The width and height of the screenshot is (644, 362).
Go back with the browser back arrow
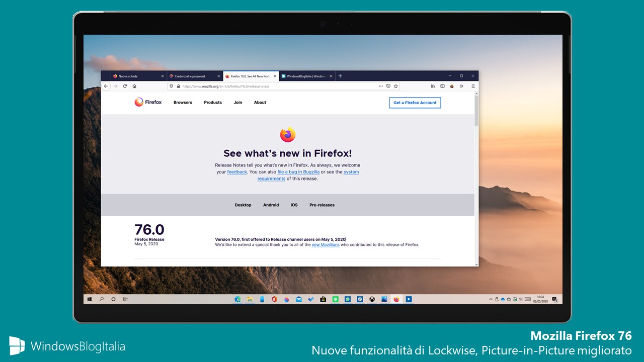click(x=106, y=86)
